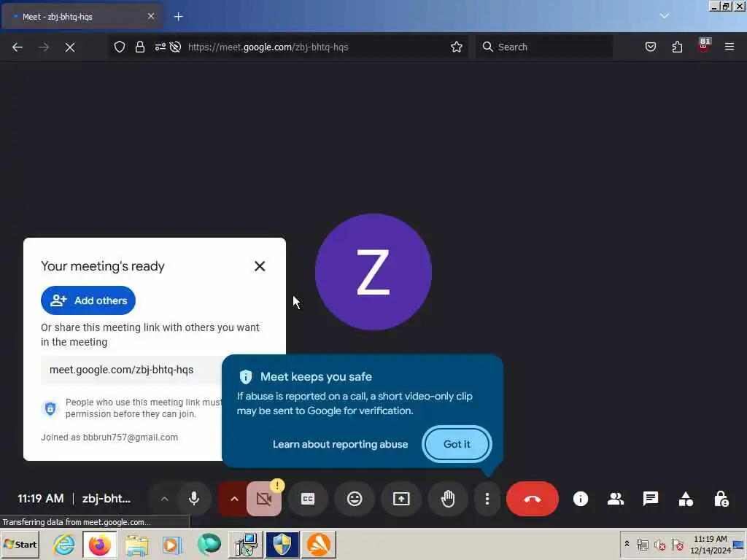
Task: Open the Extensions puzzle icon
Action: (677, 47)
